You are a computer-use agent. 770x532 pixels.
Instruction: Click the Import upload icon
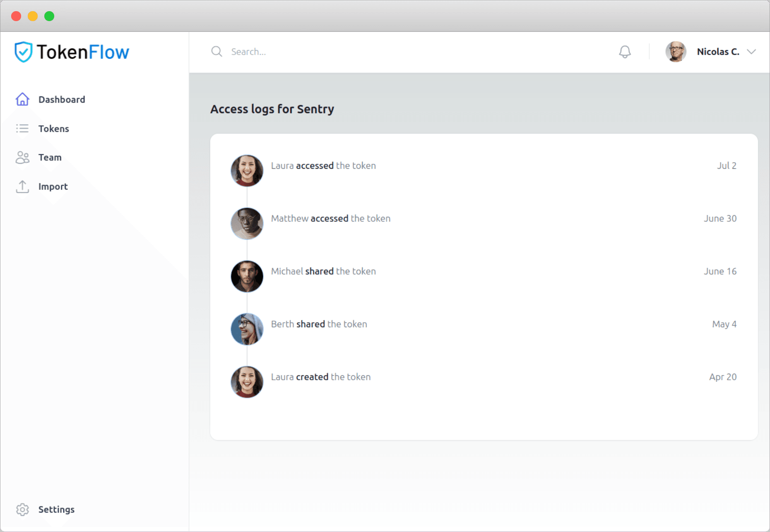22,187
